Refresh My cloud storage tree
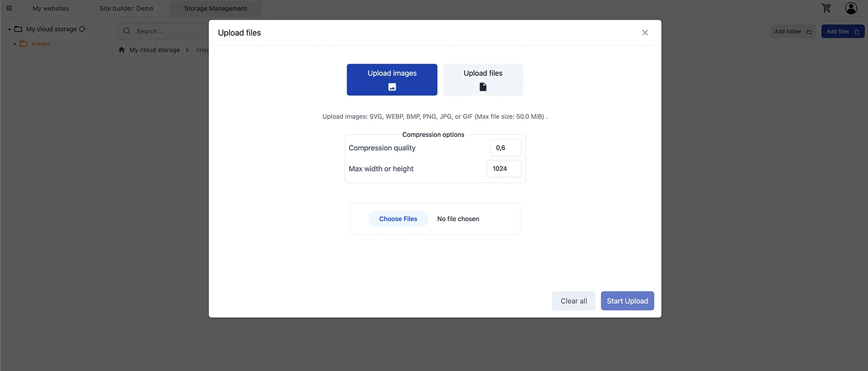 click(82, 29)
